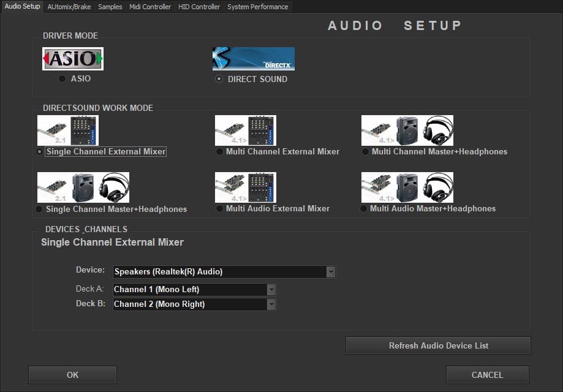Open the Device dropdown list
The width and height of the screenshot is (563, 392).
point(331,271)
